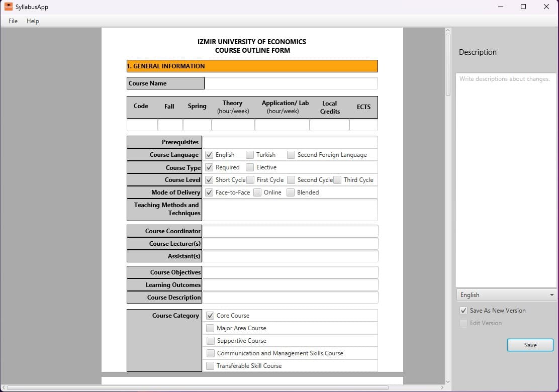
Task: Click the "IZMIR UNIVERSITY OF ECONOMICS" heading
Action: (252, 42)
